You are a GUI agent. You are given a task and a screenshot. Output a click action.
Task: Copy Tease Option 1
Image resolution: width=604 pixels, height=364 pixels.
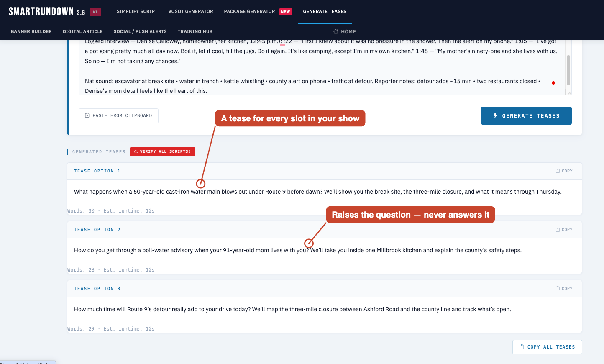564,171
